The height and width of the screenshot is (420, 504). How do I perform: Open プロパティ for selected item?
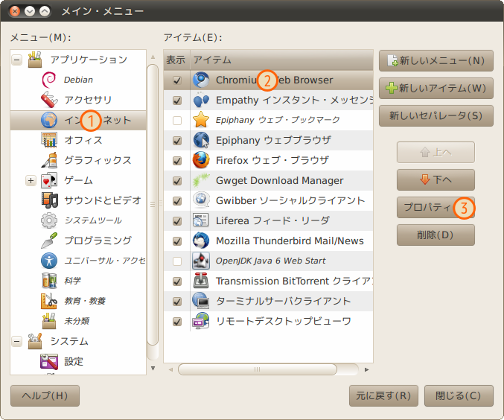point(436,208)
